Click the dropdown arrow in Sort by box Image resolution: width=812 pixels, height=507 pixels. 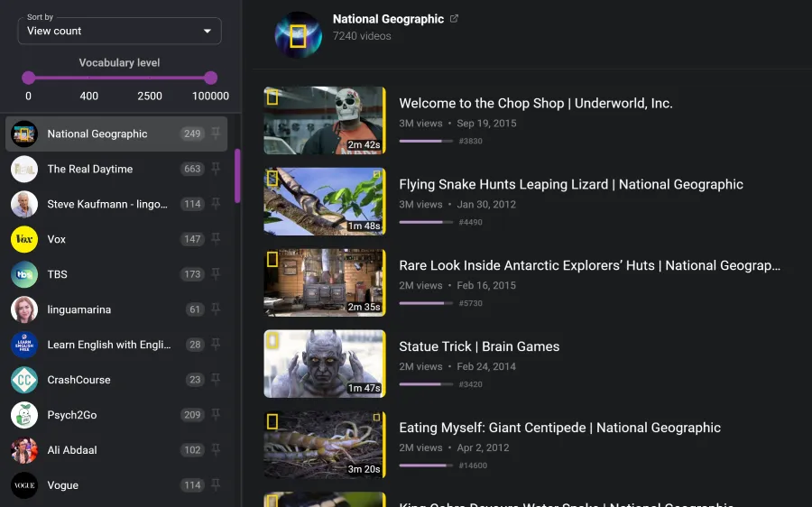208,32
